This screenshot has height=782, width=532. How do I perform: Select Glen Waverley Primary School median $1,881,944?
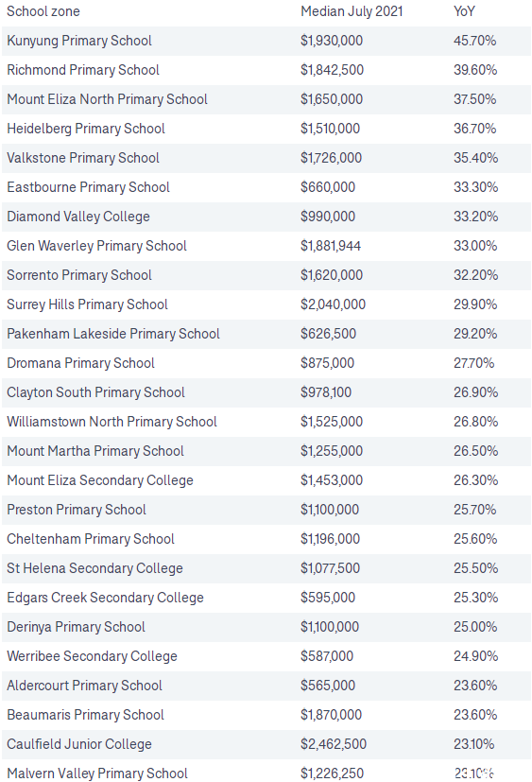(x=331, y=246)
